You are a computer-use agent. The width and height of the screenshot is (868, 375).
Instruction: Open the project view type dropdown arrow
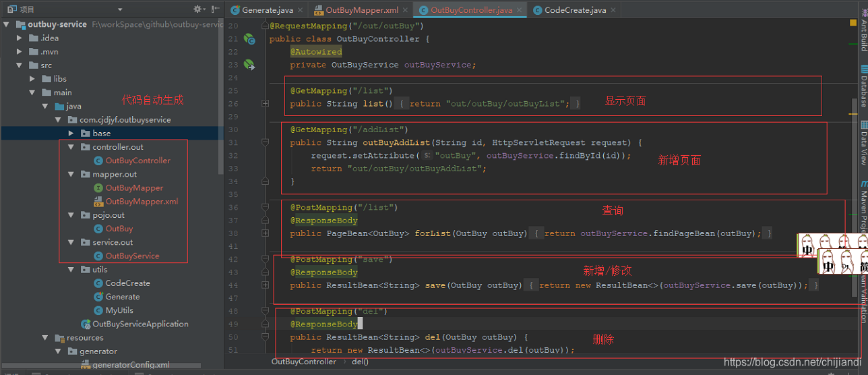120,10
